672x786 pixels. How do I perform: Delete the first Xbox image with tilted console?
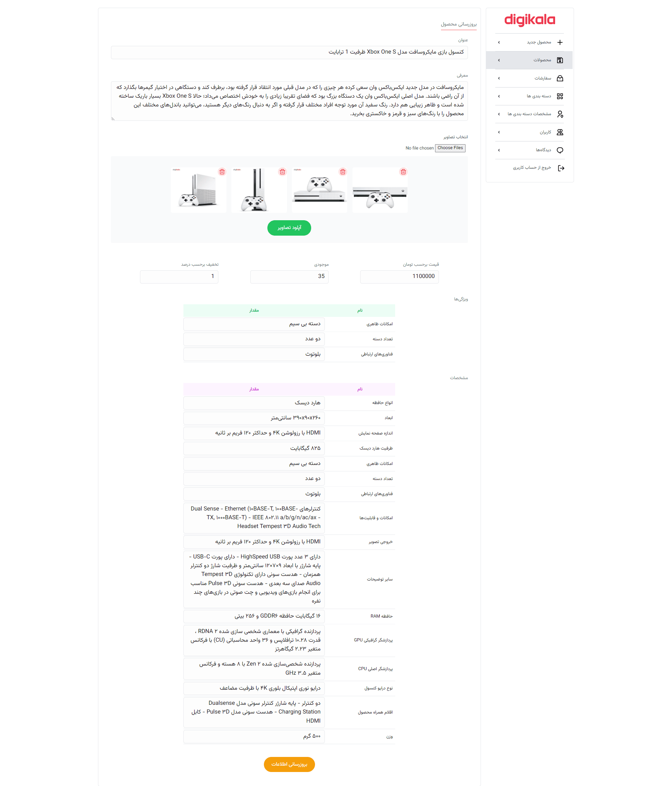pyautogui.click(x=222, y=172)
